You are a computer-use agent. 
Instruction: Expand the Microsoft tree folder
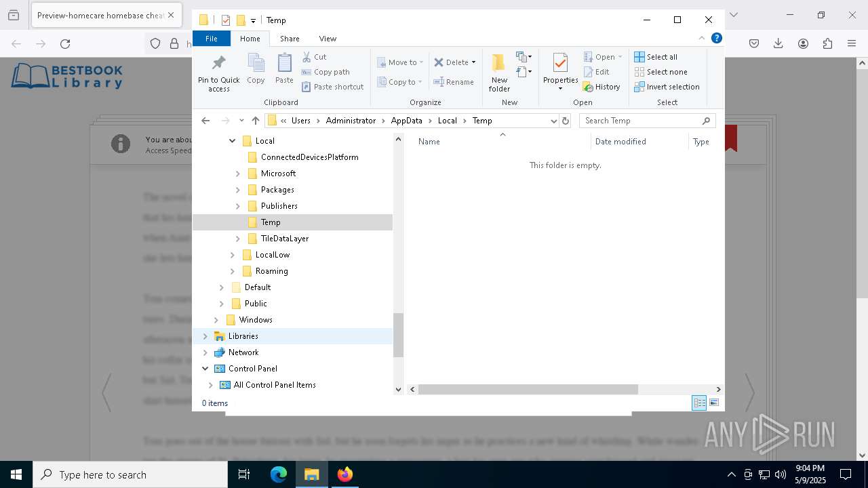coord(238,174)
